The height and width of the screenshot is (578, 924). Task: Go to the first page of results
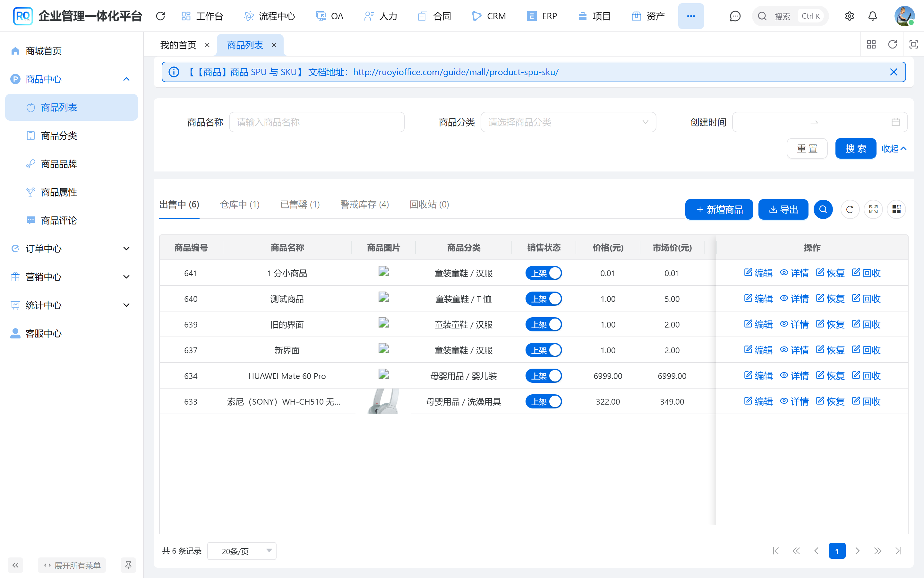click(775, 551)
